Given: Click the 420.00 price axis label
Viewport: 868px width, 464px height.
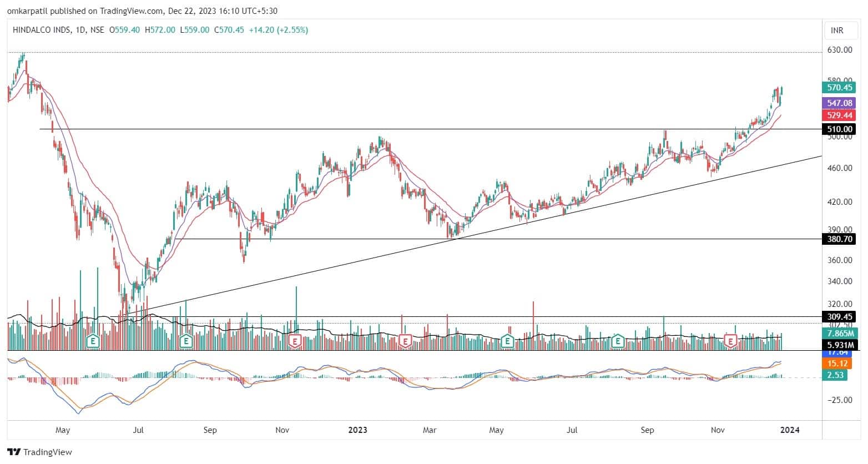Looking at the screenshot, I should pyautogui.click(x=840, y=202).
